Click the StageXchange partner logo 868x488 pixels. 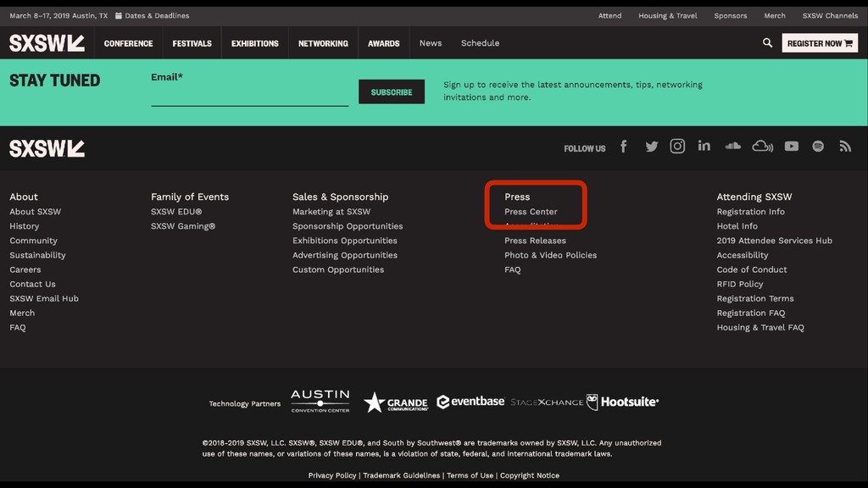547,402
